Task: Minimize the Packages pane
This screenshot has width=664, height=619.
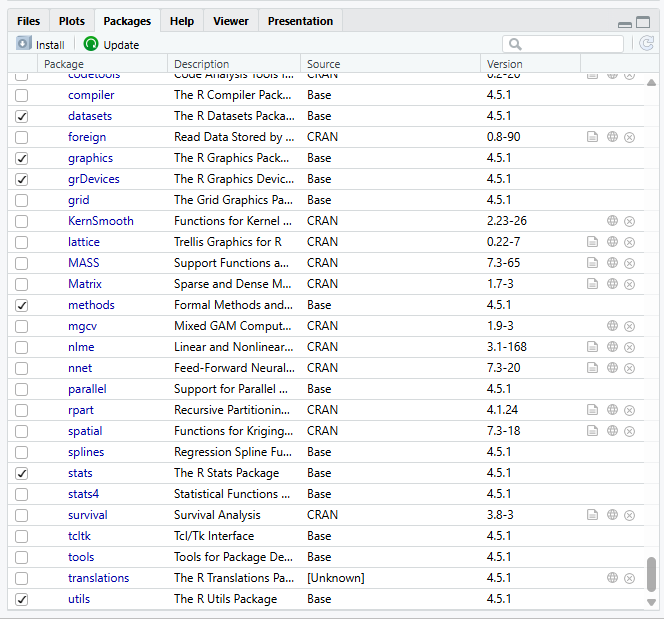Action: pos(625,25)
